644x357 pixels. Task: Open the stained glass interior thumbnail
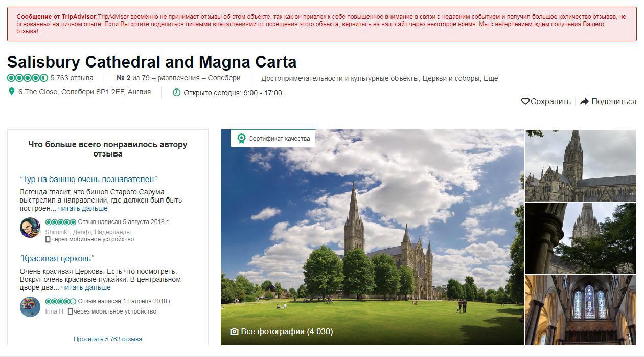coord(581,310)
